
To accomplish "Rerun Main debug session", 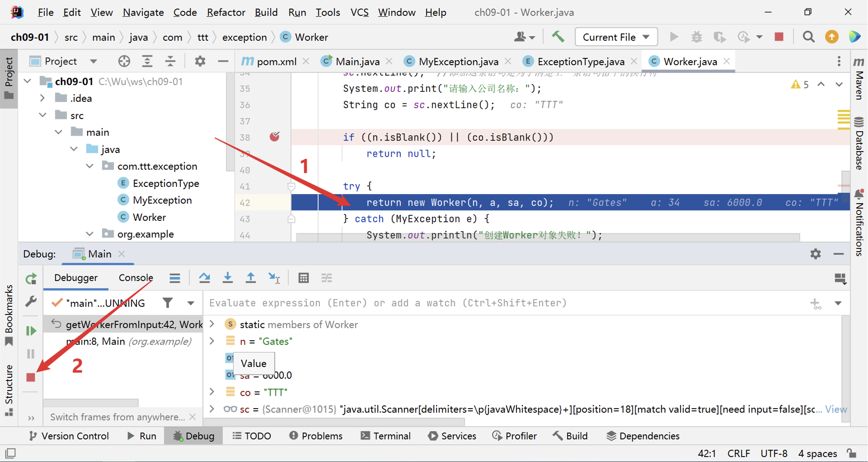I will (x=31, y=279).
